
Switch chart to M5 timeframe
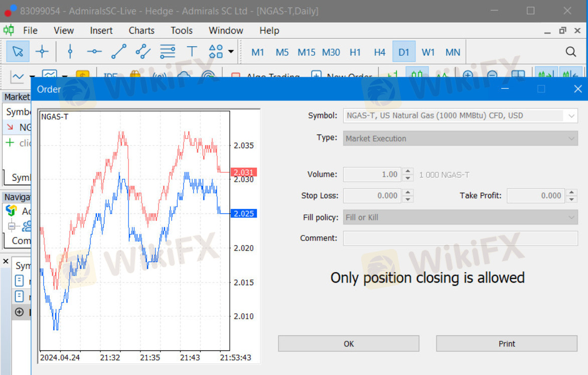point(282,52)
